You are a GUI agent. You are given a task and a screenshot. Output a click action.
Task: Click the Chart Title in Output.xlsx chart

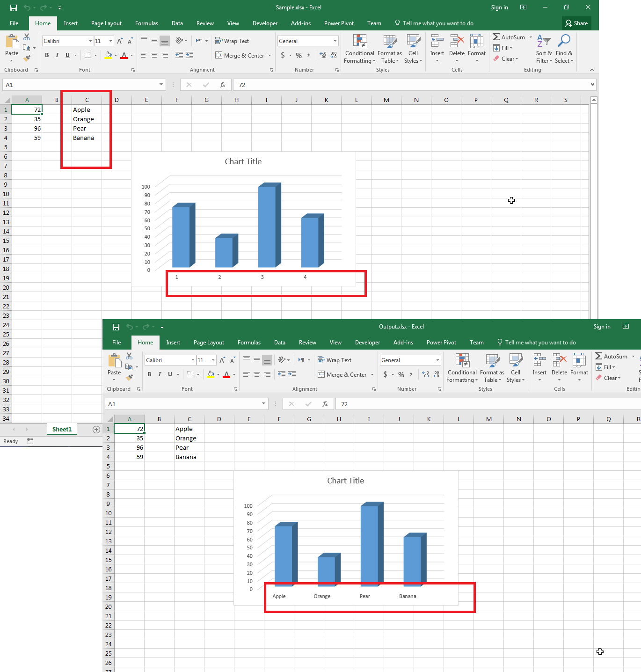coord(346,481)
